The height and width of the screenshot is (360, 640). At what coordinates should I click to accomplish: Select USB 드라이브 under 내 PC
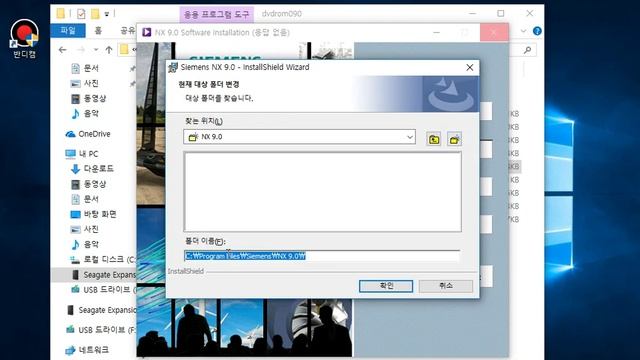[x=103, y=290]
